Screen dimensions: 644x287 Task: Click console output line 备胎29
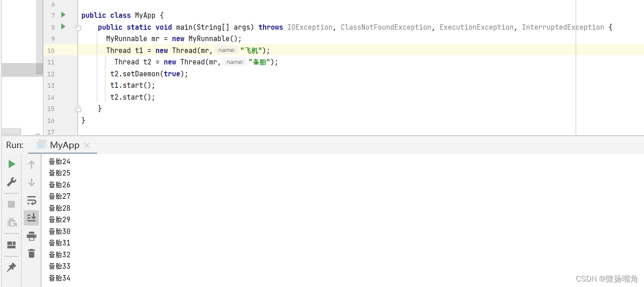coord(59,219)
